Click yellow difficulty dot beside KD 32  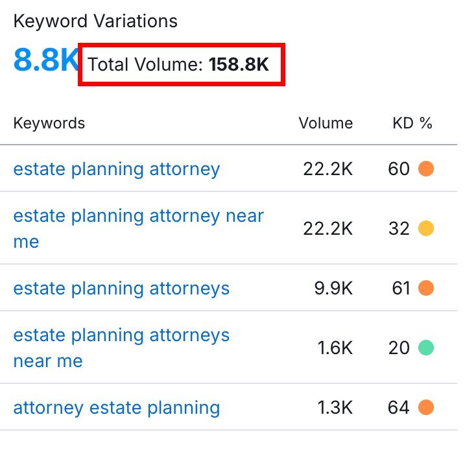tap(426, 228)
